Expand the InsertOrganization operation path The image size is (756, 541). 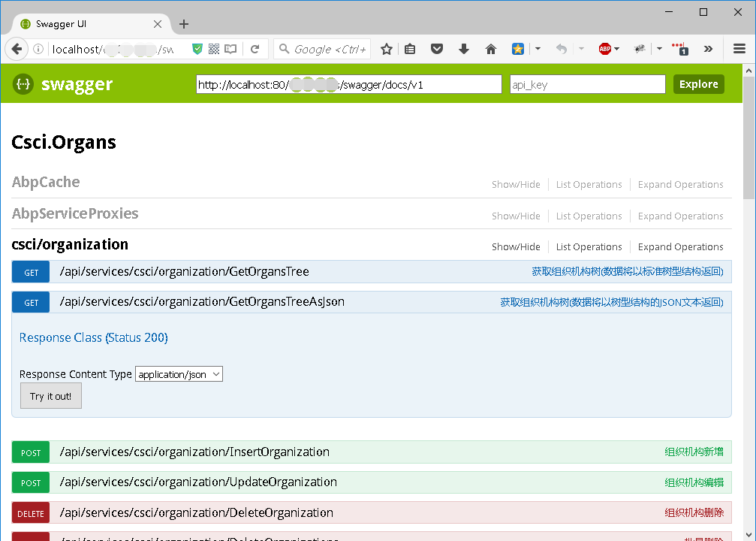point(194,452)
